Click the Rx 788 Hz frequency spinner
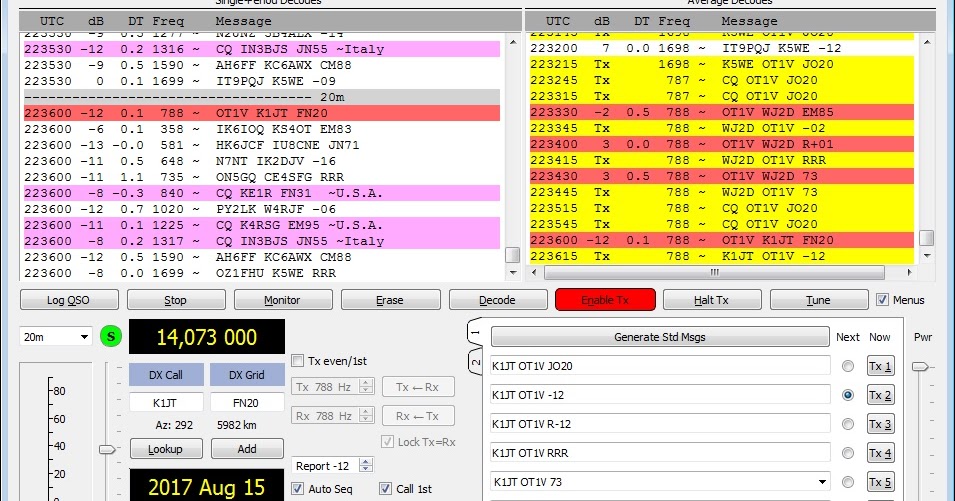Screen dimensions: 955x501 pos(333,416)
